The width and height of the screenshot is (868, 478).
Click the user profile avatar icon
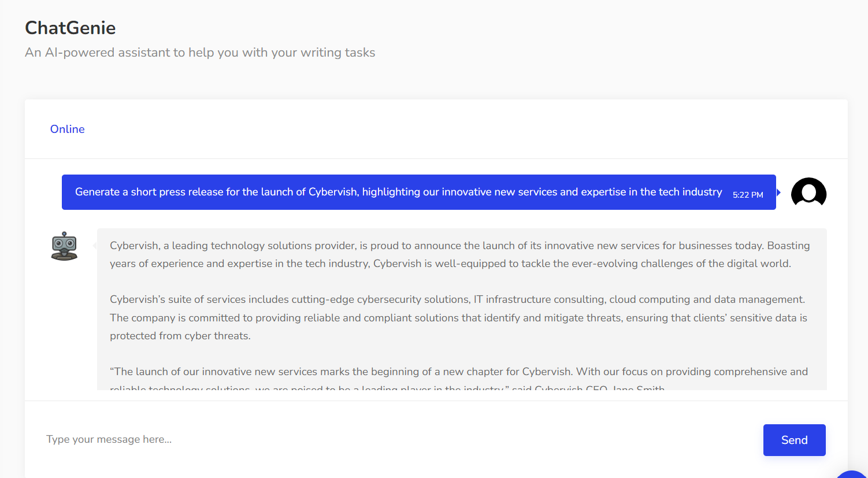click(808, 192)
